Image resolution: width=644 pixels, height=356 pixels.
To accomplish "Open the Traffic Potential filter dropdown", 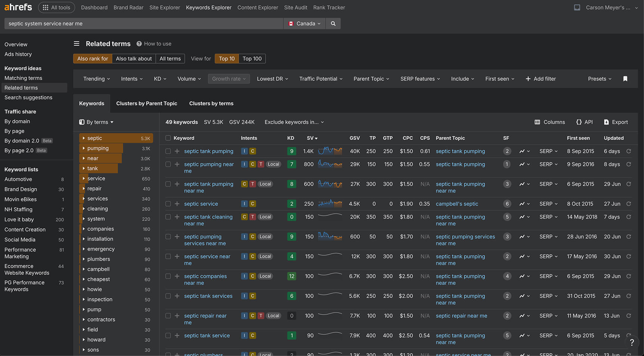I will click(321, 79).
